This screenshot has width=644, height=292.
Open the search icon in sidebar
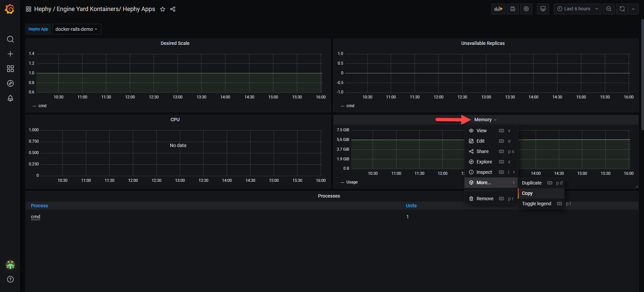[x=10, y=39]
